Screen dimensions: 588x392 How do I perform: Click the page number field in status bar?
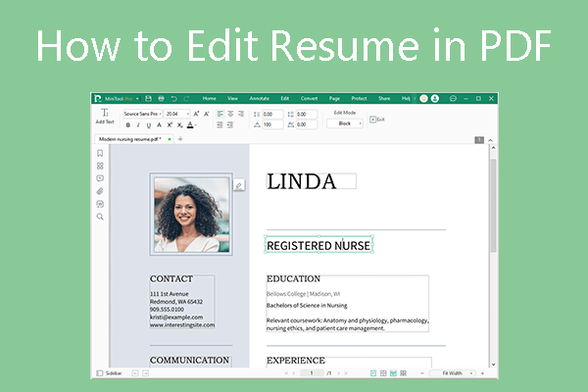pos(312,373)
